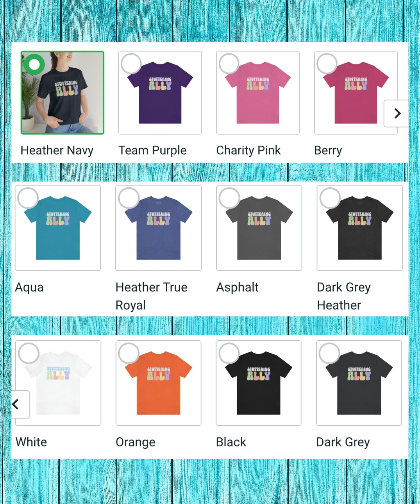Select the Dark Grey radio circle

coord(329,353)
